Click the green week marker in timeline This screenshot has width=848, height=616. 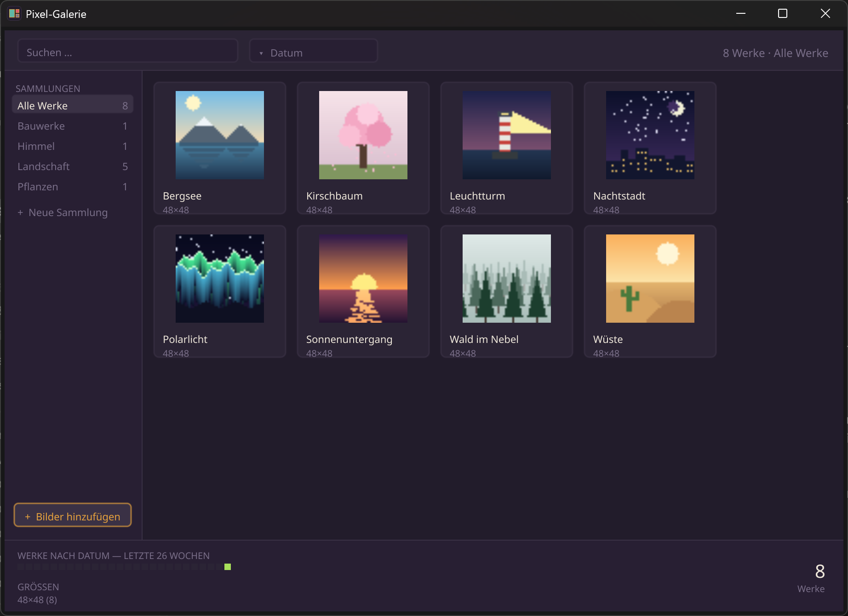(x=228, y=567)
